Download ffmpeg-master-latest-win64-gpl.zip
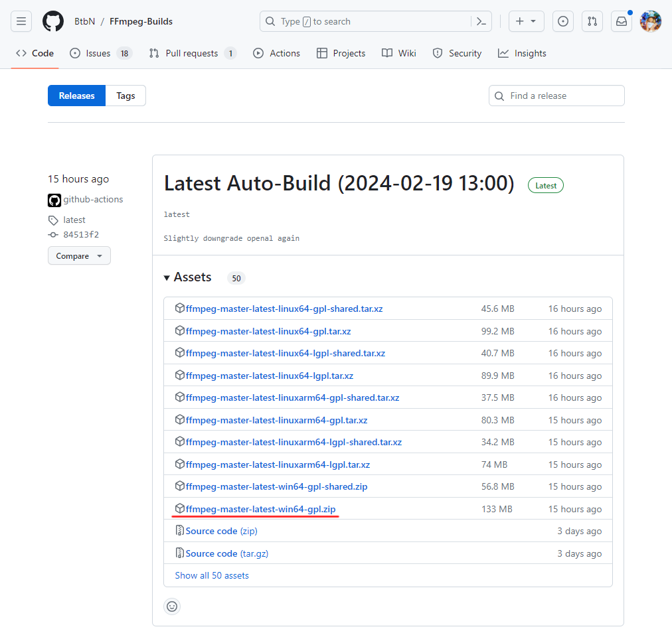Screen dimensions: 672x637 point(260,509)
